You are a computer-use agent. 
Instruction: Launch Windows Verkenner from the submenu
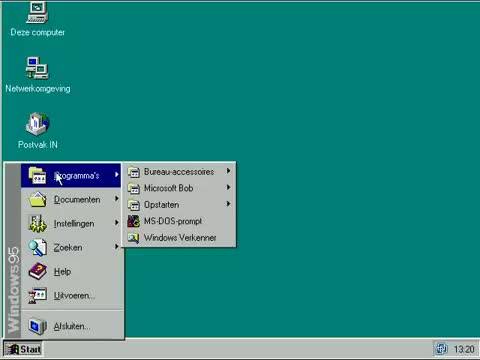pos(179,237)
